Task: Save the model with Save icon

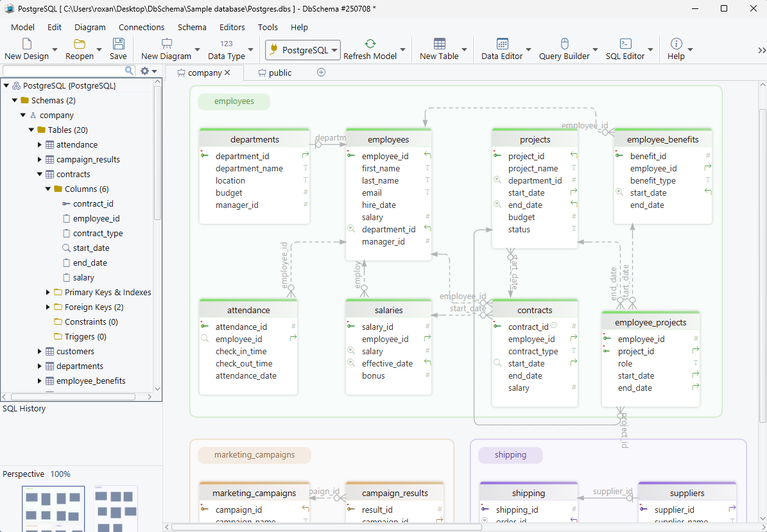Action: coord(118,44)
